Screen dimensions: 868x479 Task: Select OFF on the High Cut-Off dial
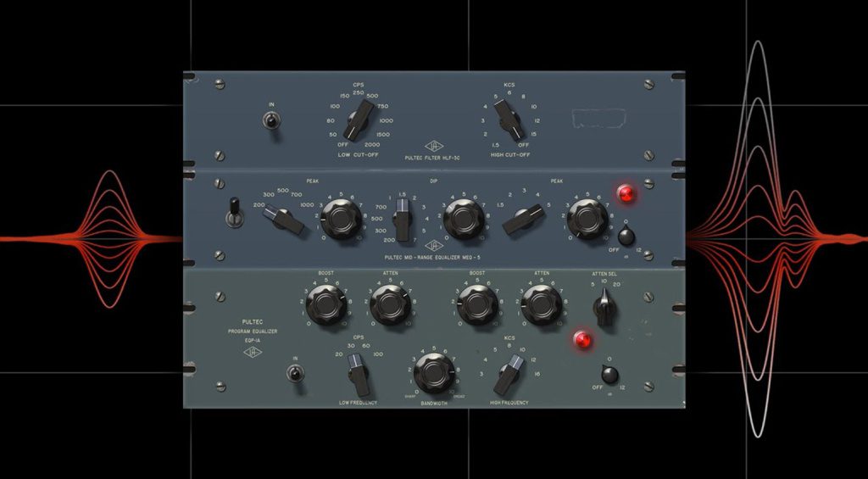click(x=522, y=145)
